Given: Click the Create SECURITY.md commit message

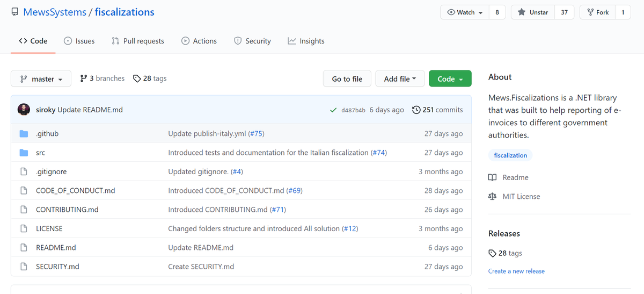Looking at the screenshot, I should 201,267.
